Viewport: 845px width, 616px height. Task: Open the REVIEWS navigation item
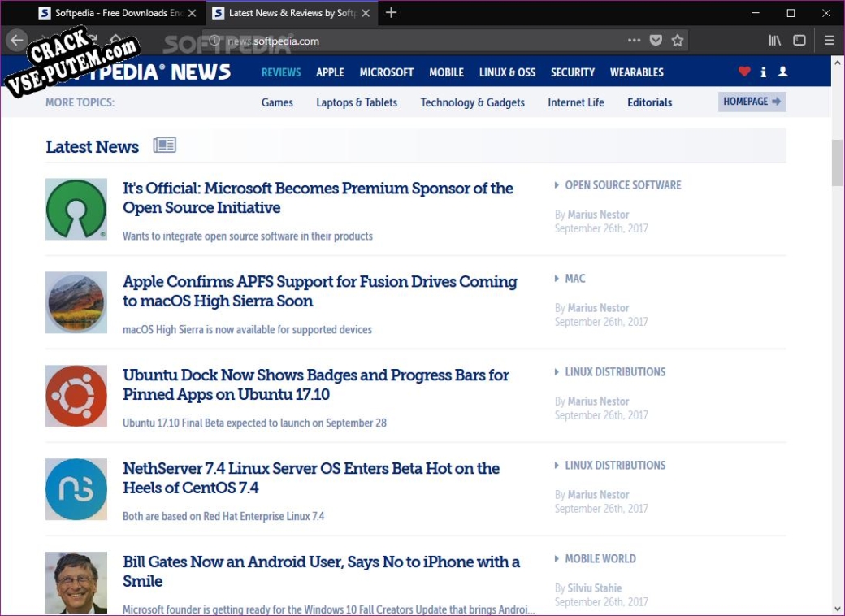coord(281,72)
